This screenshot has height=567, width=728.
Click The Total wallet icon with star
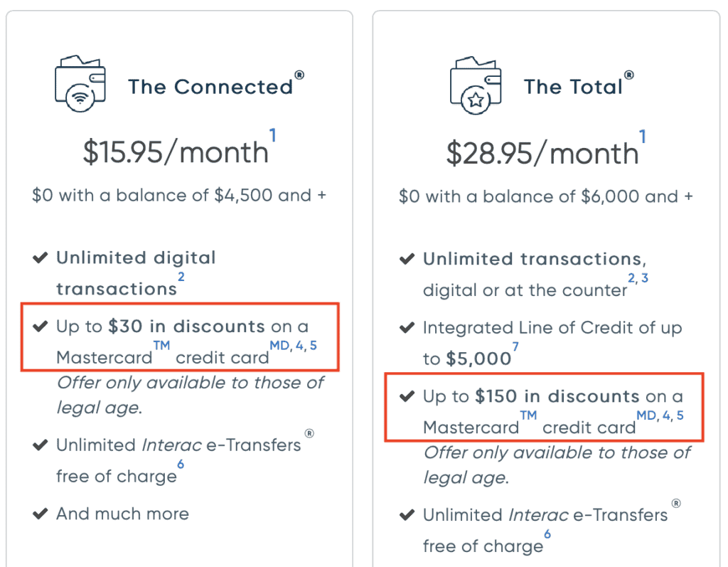[x=476, y=85]
